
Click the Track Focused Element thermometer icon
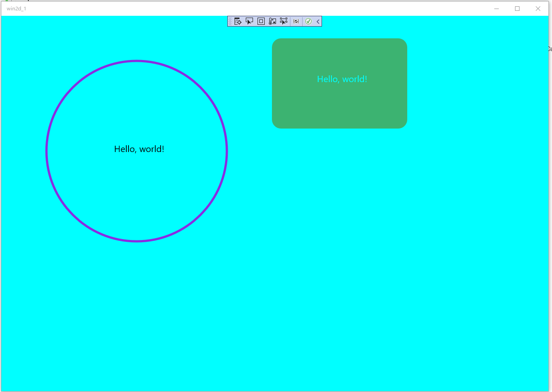[272, 21]
